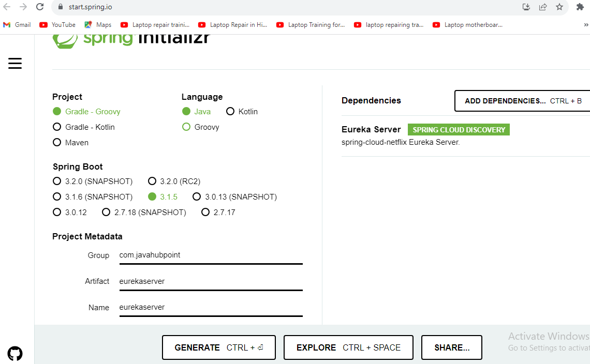Select the Gradle - Groovy project option

86,112
